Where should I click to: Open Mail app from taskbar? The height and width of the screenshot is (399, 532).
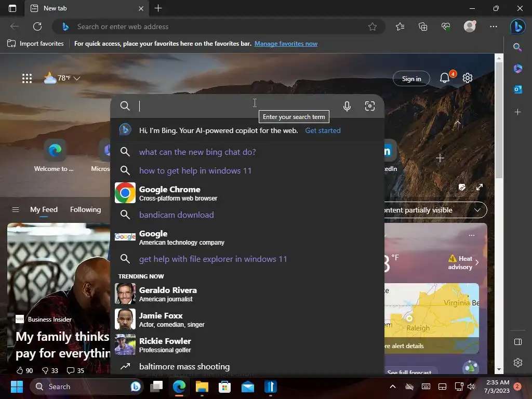[x=248, y=387]
